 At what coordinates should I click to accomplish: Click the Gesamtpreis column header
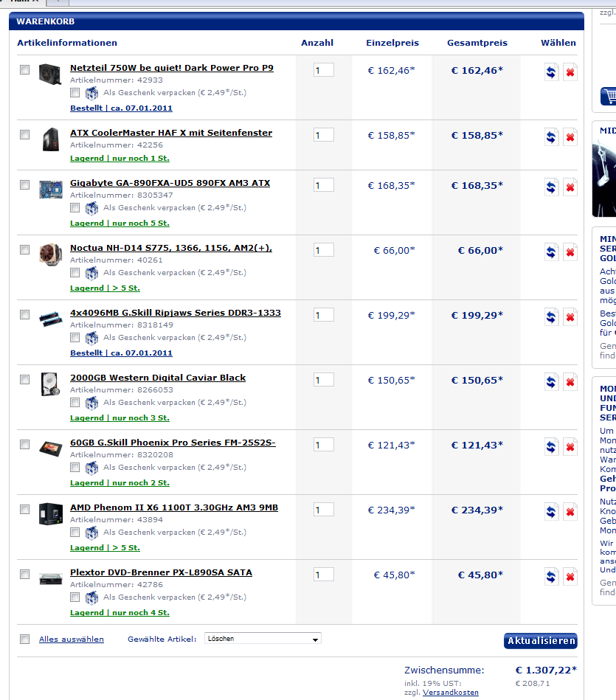pos(477,43)
